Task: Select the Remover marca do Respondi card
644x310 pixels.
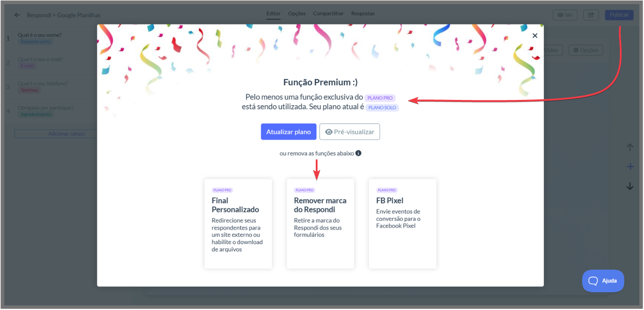Action: [320, 223]
